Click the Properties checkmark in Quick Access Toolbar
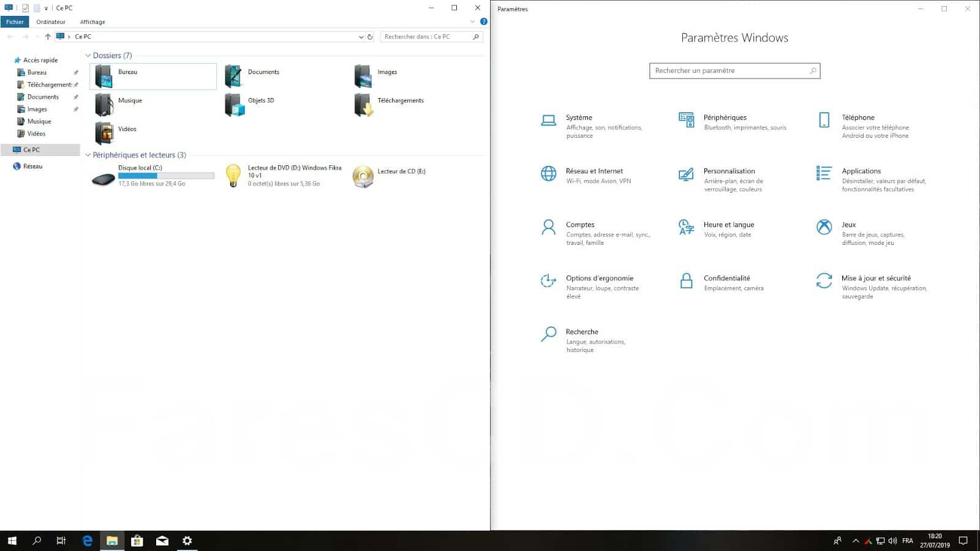Image resolution: width=980 pixels, height=551 pixels. [25, 9]
